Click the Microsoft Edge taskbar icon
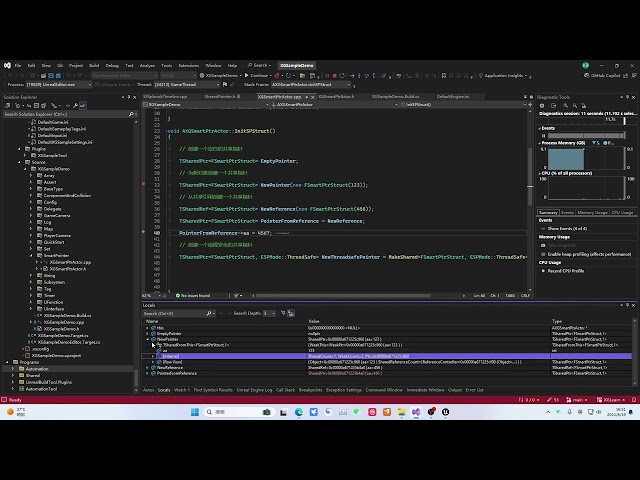The image size is (640, 480). point(299,412)
